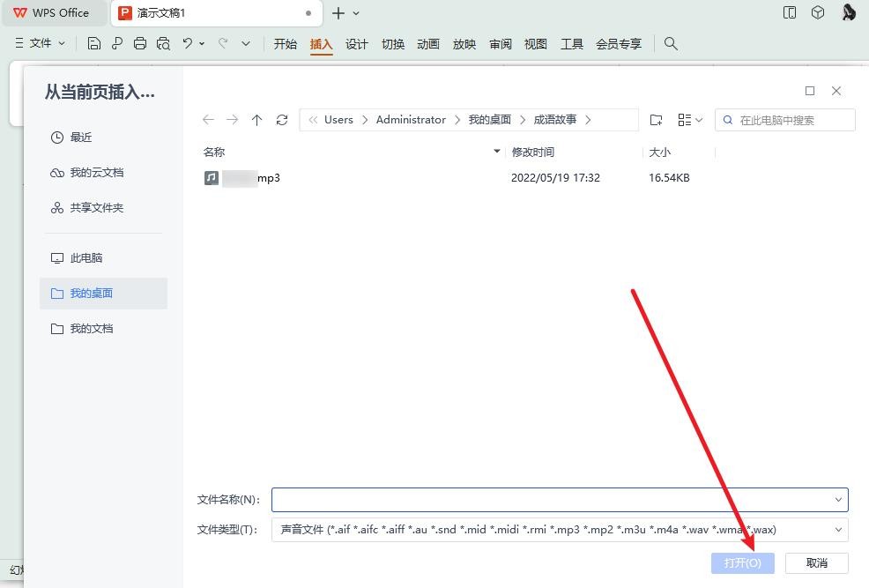Go up one folder level

[x=256, y=120]
